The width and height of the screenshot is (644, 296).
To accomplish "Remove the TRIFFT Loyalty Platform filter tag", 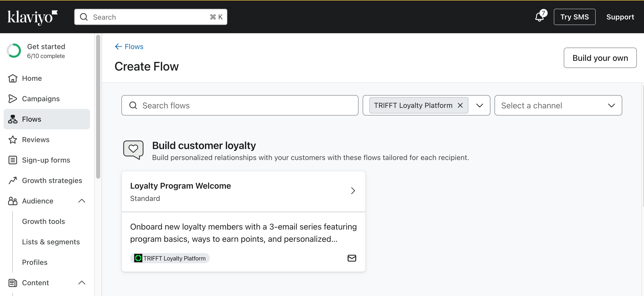I will [460, 105].
